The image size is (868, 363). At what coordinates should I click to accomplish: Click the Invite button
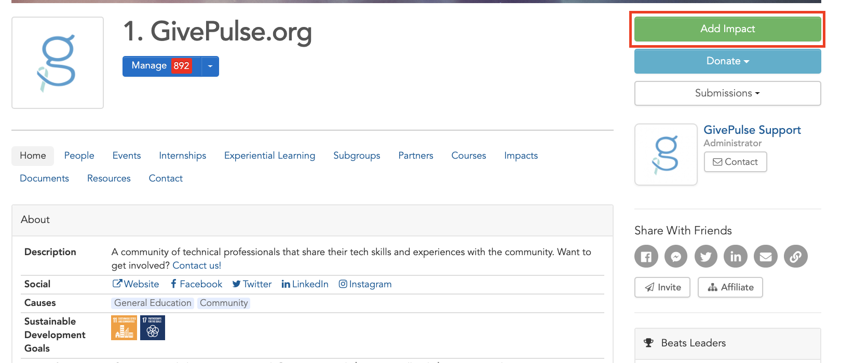662,287
